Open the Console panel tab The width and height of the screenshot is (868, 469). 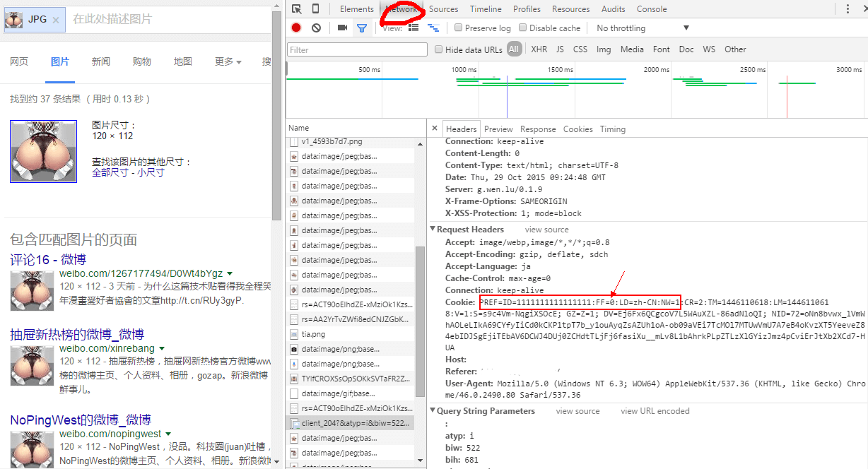(x=652, y=9)
